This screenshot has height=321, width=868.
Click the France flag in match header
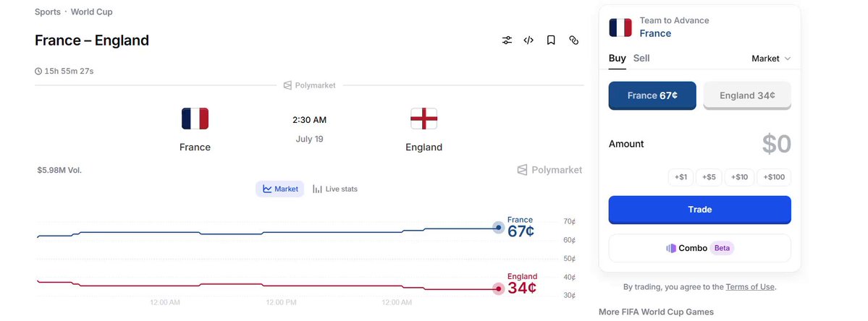coord(195,119)
